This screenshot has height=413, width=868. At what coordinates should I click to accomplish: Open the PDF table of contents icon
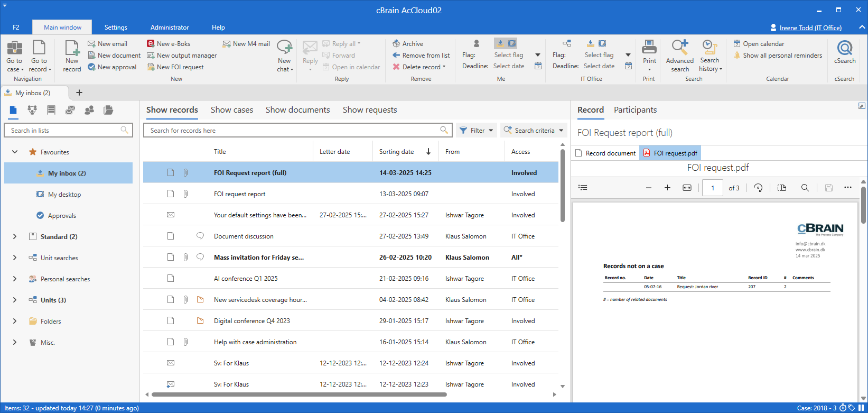[x=583, y=188]
